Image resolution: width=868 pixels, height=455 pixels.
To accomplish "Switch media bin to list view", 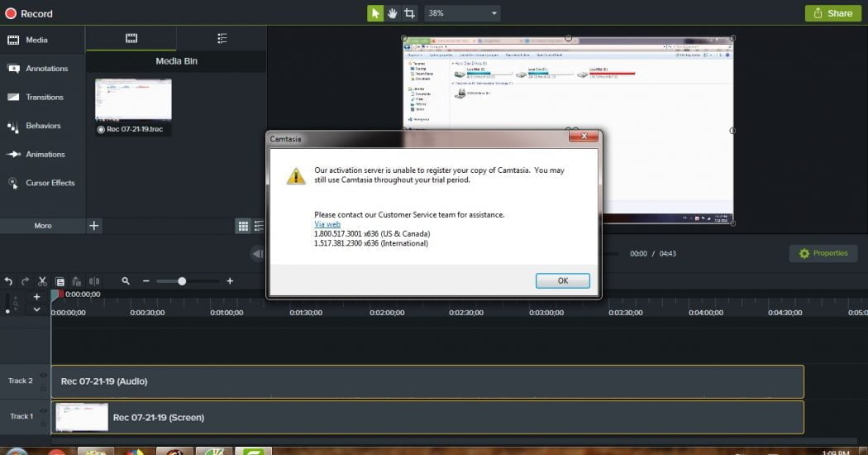I will click(x=259, y=226).
